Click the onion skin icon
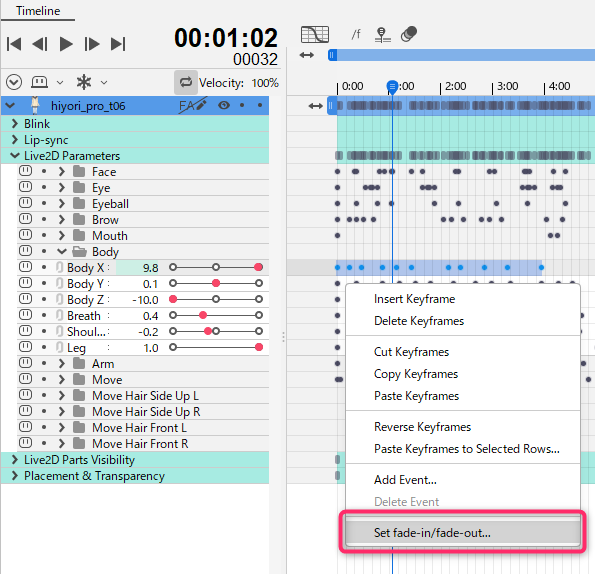 409,35
